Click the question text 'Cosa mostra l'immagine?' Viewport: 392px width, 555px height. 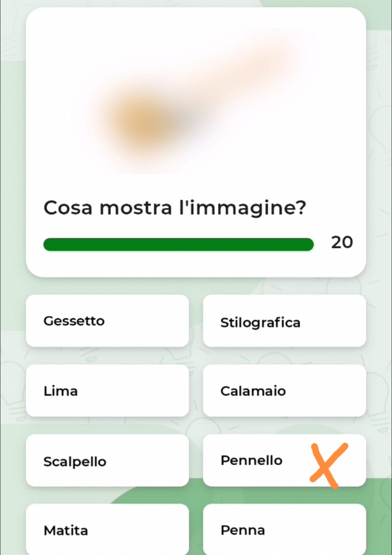coord(175,208)
